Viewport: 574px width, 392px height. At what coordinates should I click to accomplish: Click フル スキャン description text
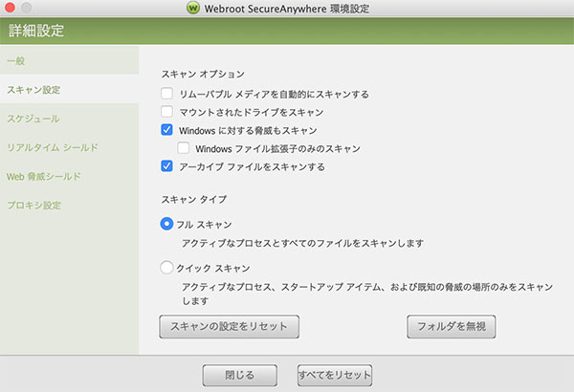coord(302,243)
